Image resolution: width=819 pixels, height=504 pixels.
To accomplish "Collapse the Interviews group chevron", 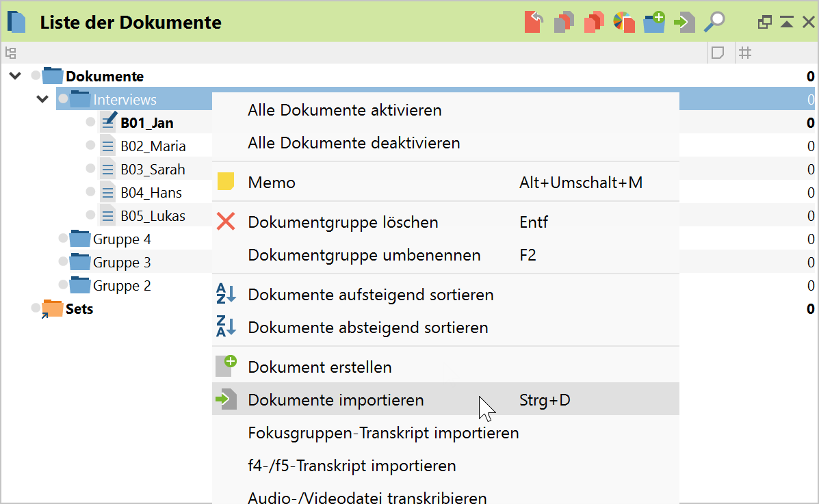I will click(42, 98).
